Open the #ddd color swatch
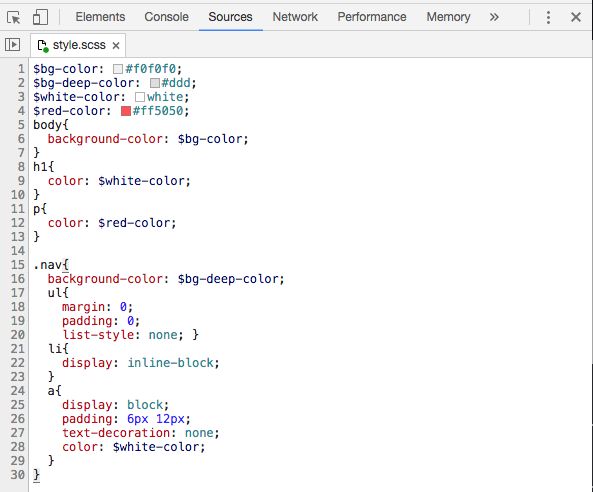593x492 pixels. [x=155, y=83]
